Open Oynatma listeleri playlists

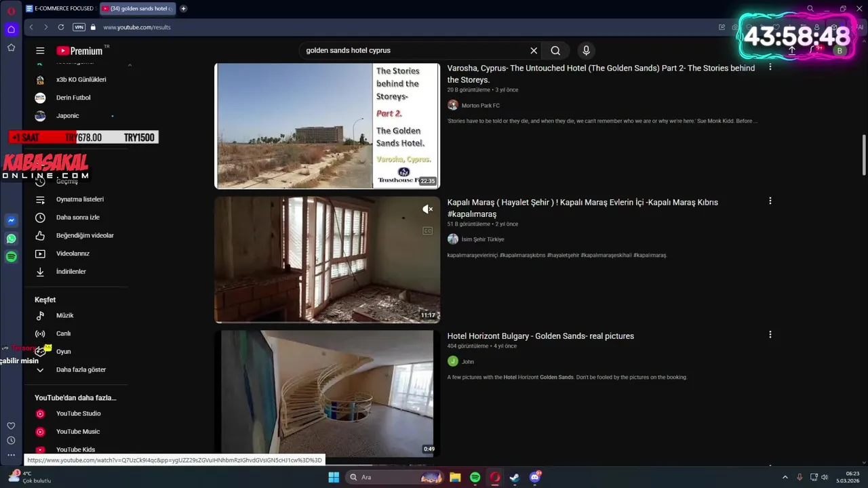click(80, 199)
